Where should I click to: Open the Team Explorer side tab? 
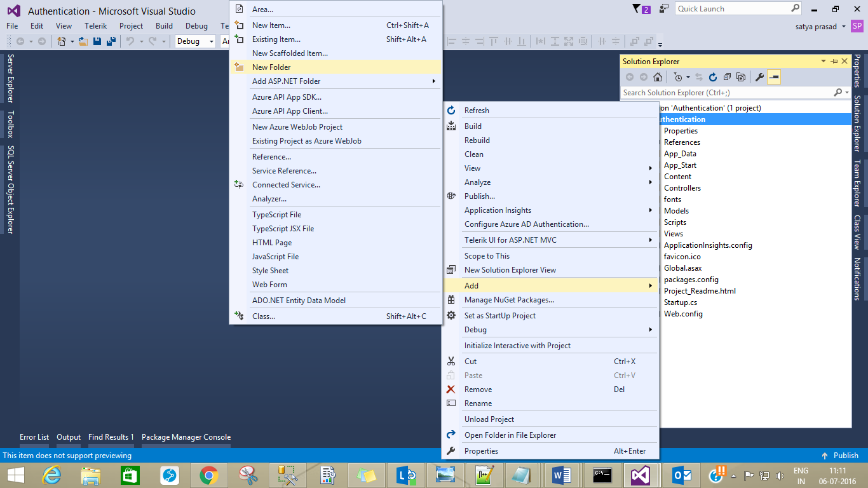pos(857,184)
